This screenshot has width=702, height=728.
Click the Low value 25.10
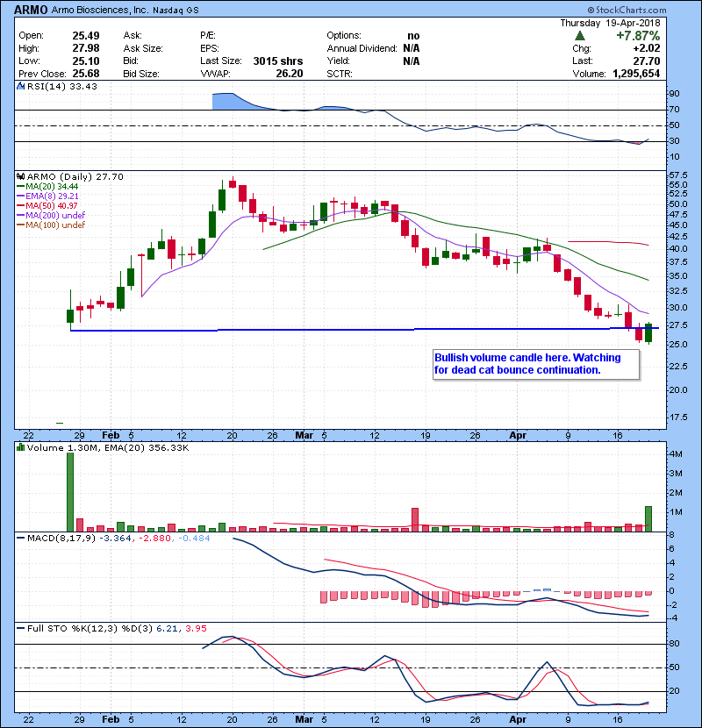[85, 61]
